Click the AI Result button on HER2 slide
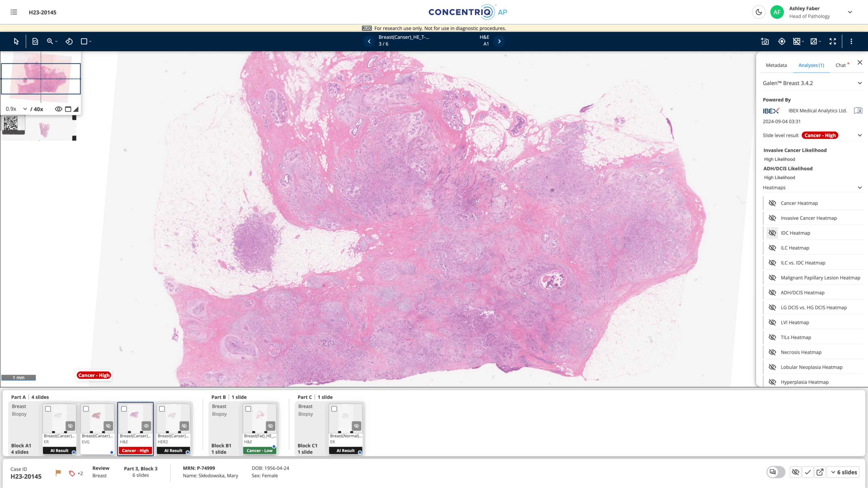868x488 pixels. coord(173,450)
